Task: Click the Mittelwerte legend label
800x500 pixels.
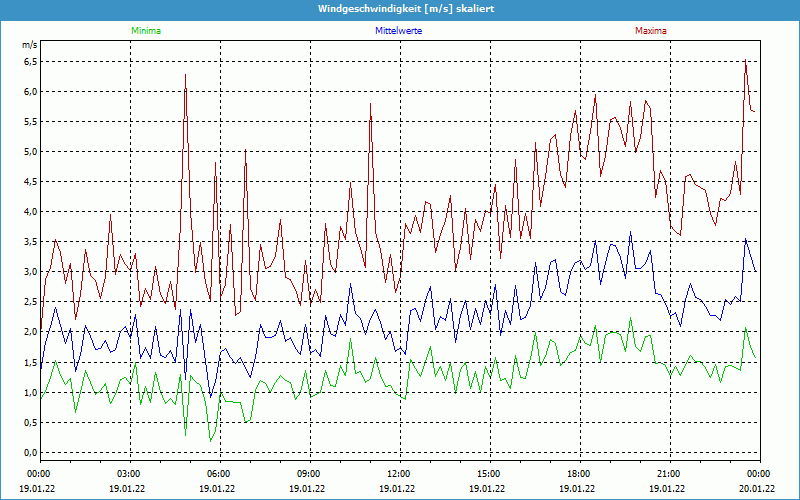Action: coord(398,31)
